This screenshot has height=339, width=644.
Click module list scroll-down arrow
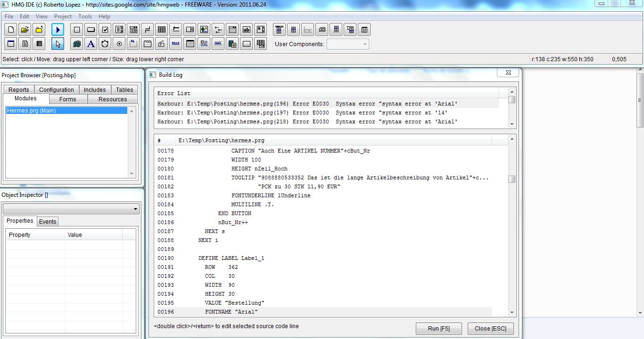click(132, 174)
